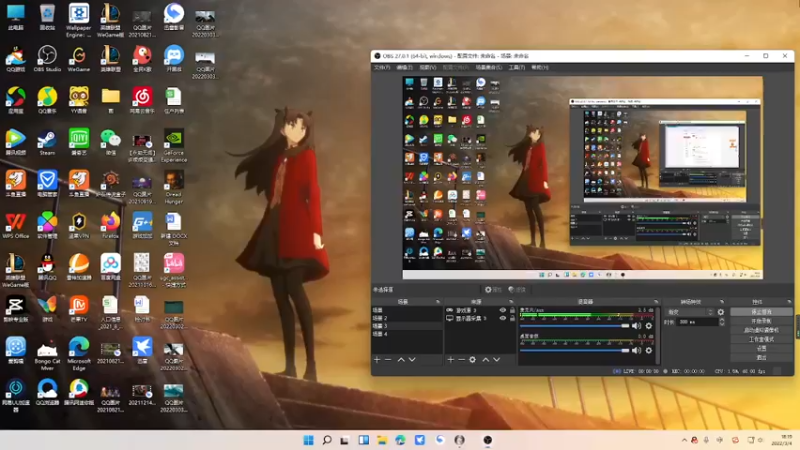
Task: Open the scene transition type dropdown
Action: (x=688, y=311)
